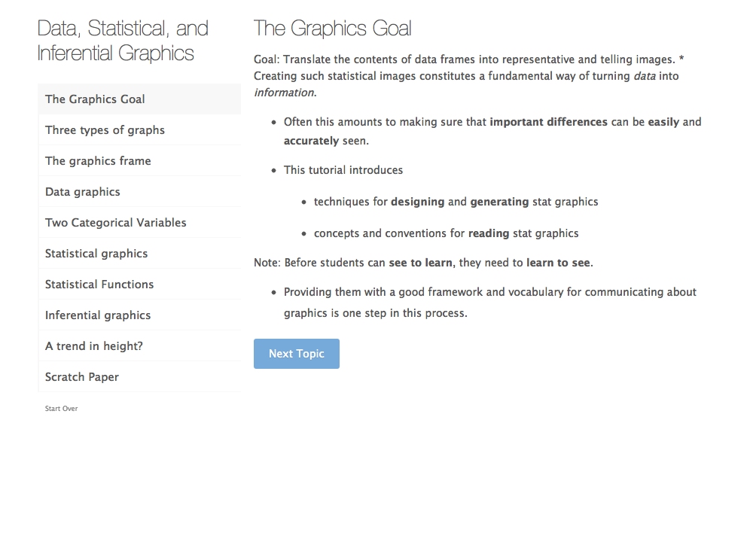Image resolution: width=747 pixels, height=560 pixels.
Task: Click the reading stat graphics bullet line
Action: click(x=446, y=233)
